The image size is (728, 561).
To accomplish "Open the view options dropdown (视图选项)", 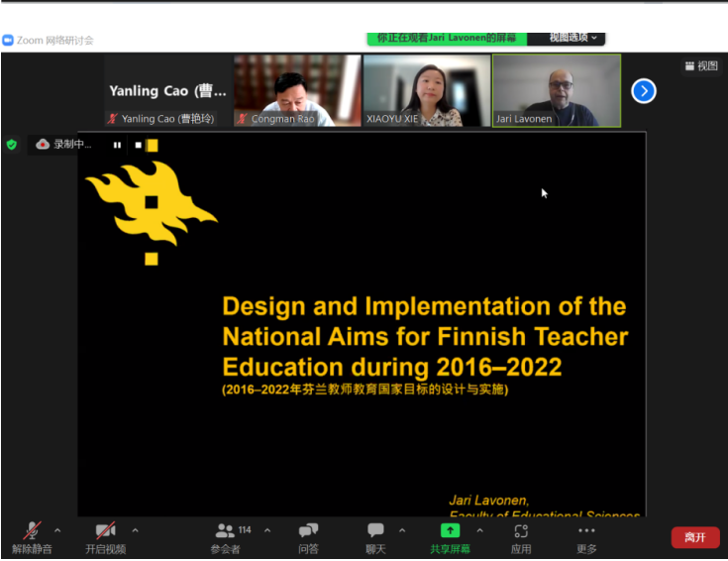I will (575, 38).
